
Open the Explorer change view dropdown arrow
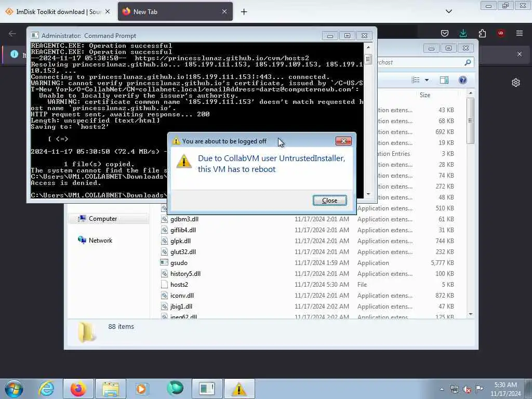pyautogui.click(x=427, y=80)
